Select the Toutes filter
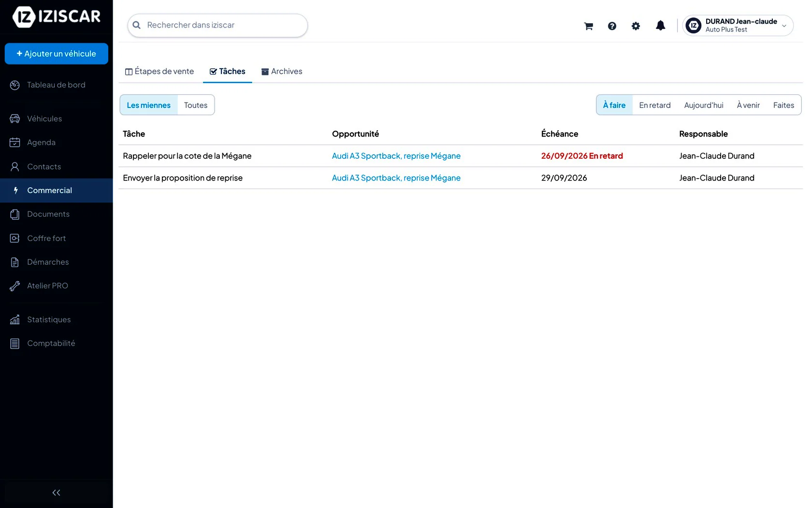Image resolution: width=812 pixels, height=508 pixels. click(196, 105)
